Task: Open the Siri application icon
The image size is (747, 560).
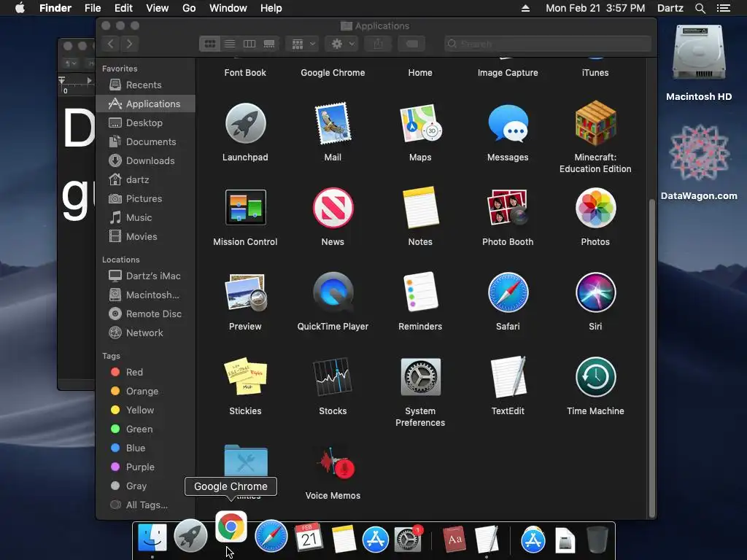Action: tap(595, 292)
